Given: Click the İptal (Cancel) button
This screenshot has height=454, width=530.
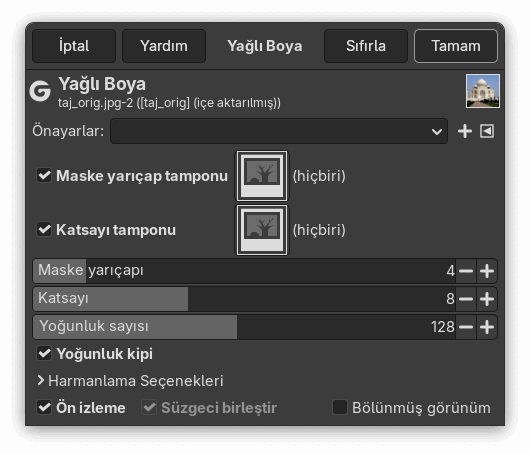Looking at the screenshot, I should [x=74, y=46].
